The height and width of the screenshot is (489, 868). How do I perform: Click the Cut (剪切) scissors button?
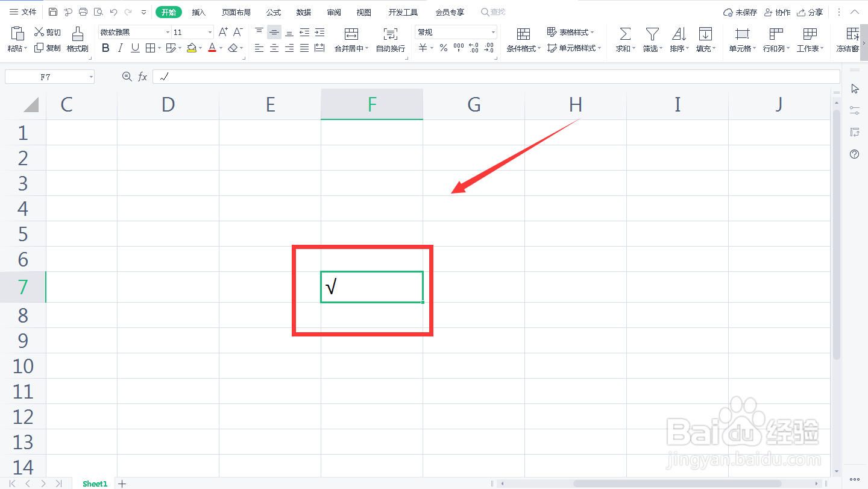(48, 32)
